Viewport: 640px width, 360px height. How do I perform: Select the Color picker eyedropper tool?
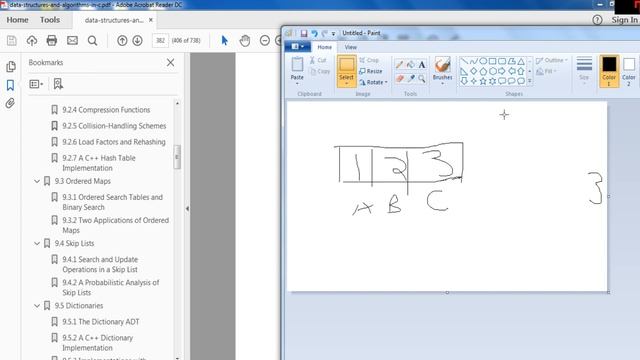pyautogui.click(x=411, y=78)
